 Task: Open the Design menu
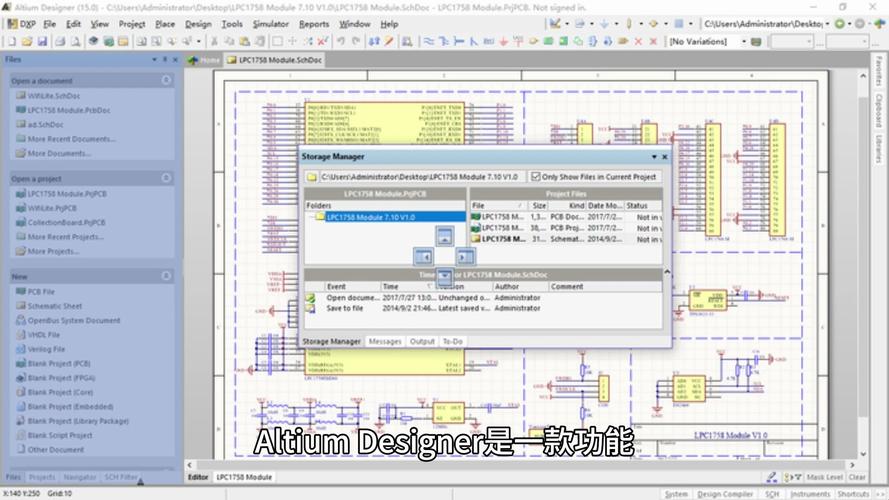(198, 24)
